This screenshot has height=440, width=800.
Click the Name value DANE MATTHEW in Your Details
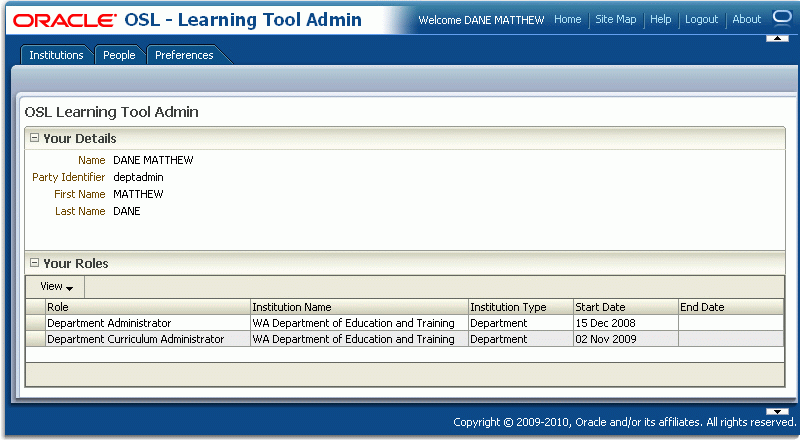[x=153, y=160]
